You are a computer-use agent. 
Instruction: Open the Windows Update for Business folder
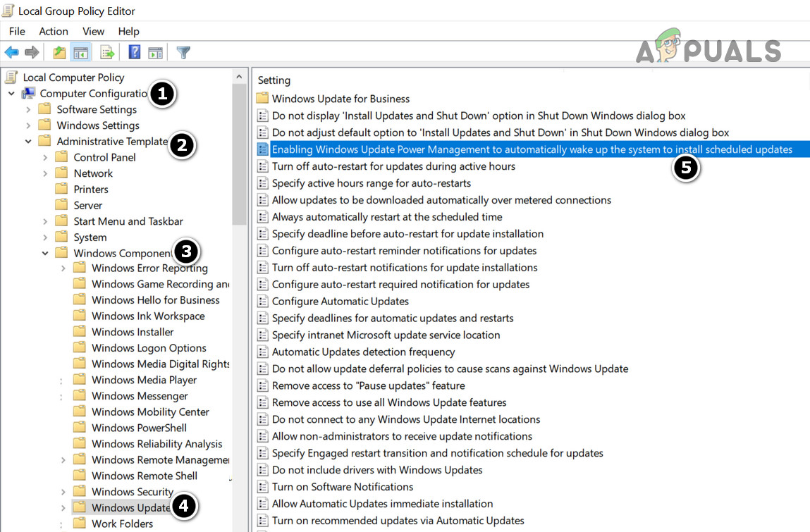[340, 99]
